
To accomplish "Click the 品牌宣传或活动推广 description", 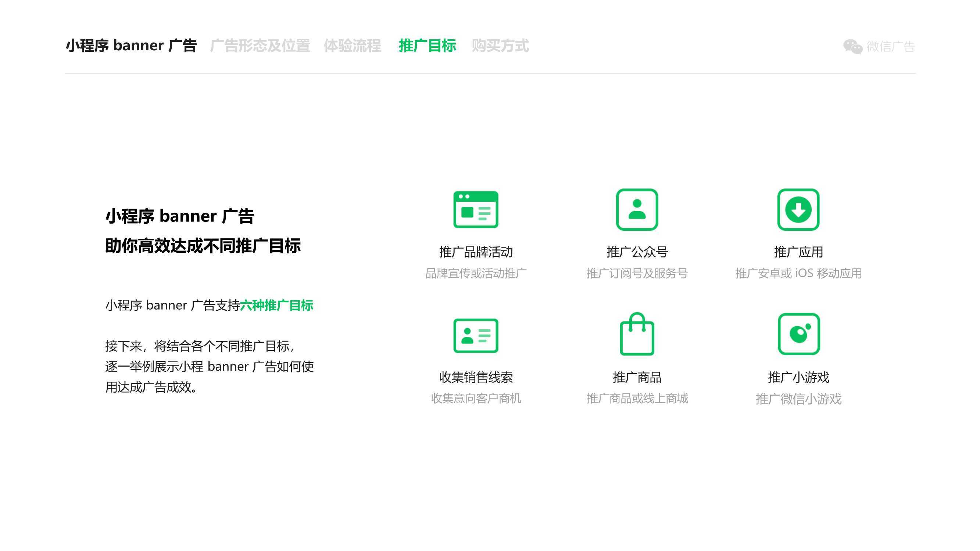I will tap(476, 273).
